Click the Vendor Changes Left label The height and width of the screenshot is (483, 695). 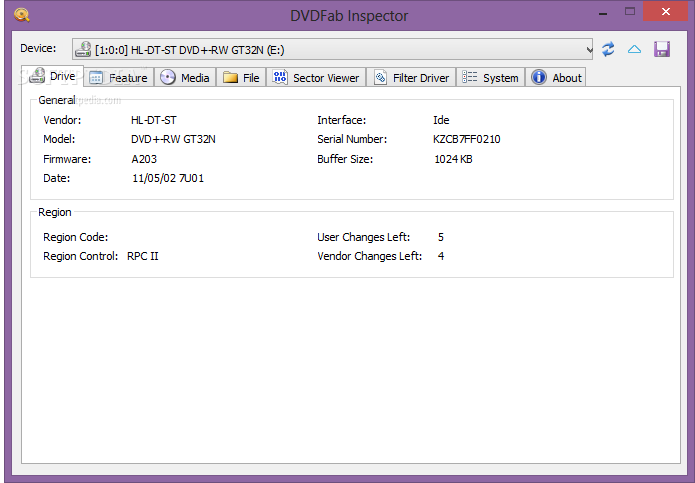(369, 256)
